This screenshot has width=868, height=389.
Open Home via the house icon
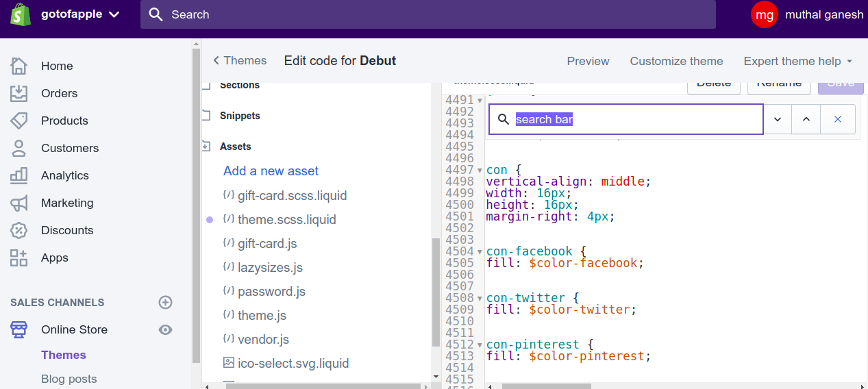coord(19,66)
